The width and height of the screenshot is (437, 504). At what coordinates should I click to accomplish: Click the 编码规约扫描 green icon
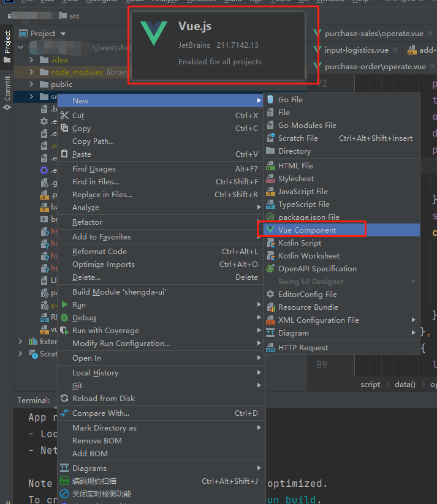pyautogui.click(x=64, y=481)
